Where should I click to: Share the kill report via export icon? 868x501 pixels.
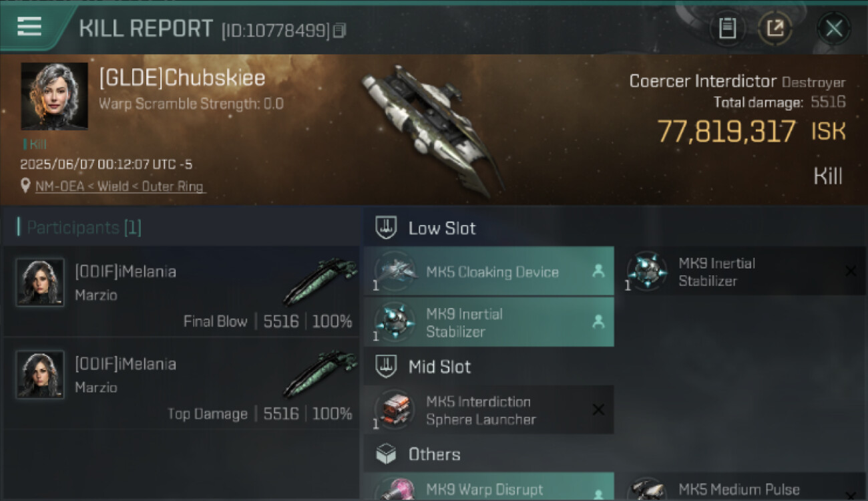point(775,28)
